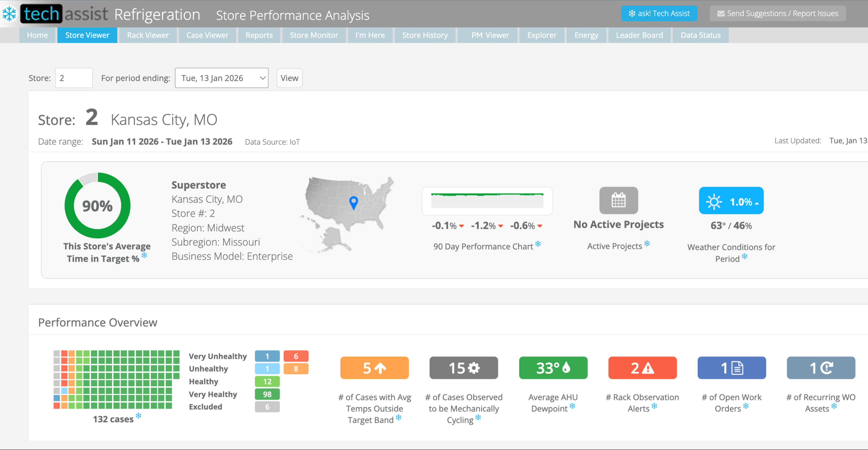Click the green AHU dewpoint tile

(553, 368)
